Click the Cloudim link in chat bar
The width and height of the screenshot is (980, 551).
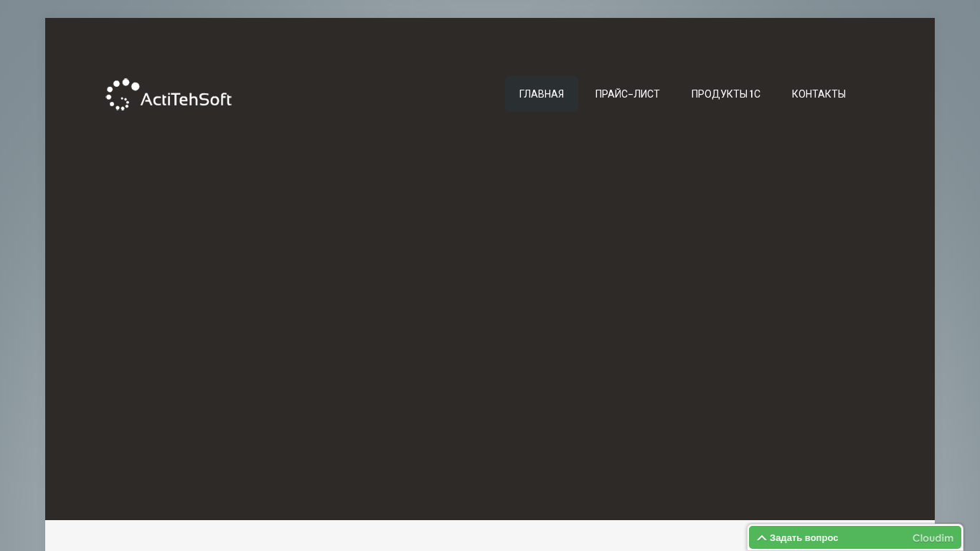tap(933, 538)
